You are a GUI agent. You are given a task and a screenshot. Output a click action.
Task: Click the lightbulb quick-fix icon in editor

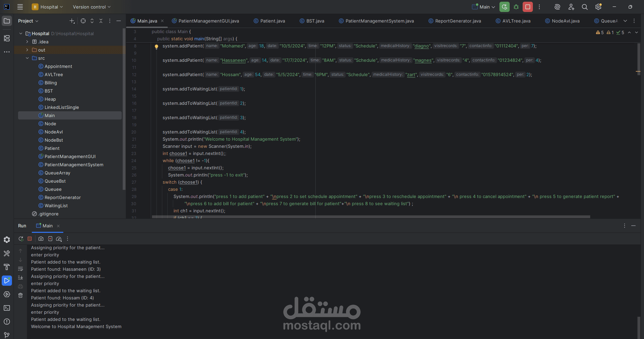(x=156, y=47)
